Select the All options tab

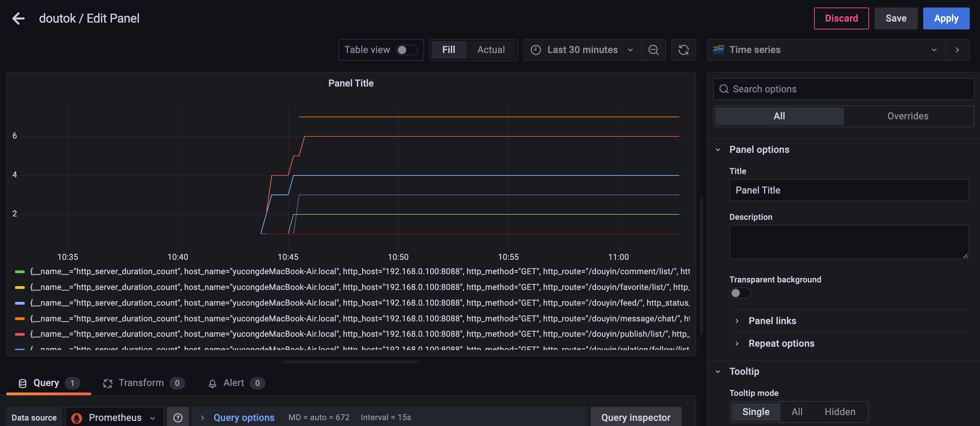click(x=779, y=116)
